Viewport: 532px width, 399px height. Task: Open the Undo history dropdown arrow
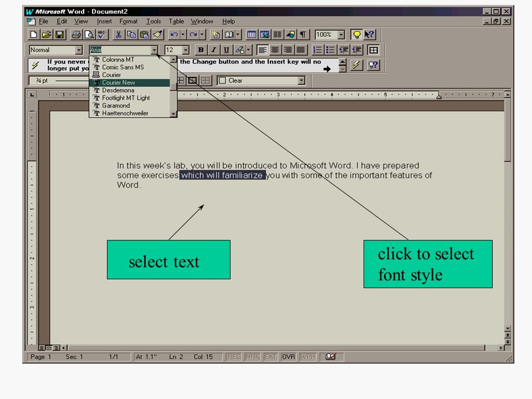(x=183, y=34)
